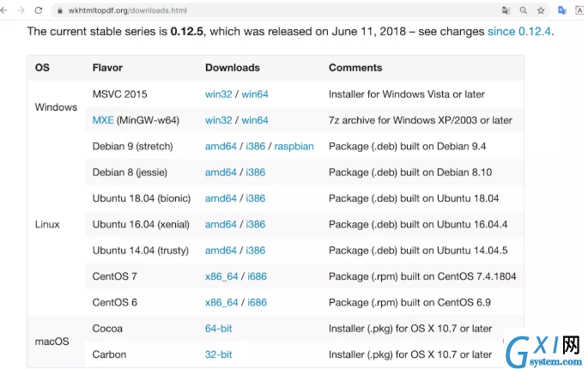Download the 32-bit Carbon macOS installer
Viewport: 588px width, 369px height.
coord(218,354)
